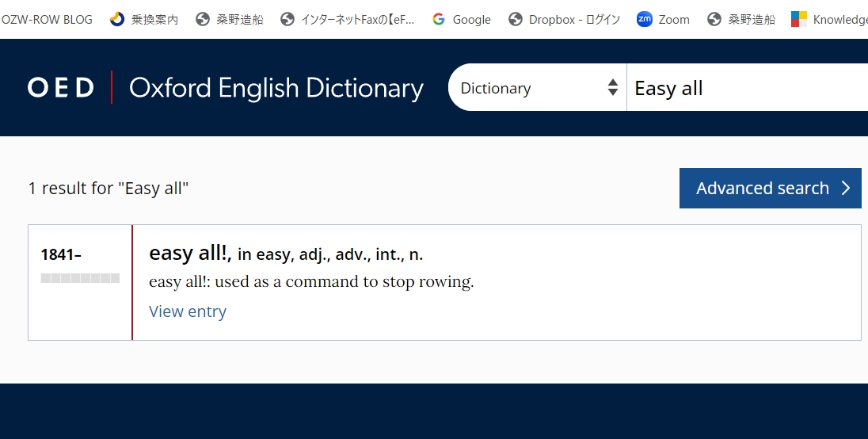Click the Knowledge bookmark colorful icon

point(799,19)
